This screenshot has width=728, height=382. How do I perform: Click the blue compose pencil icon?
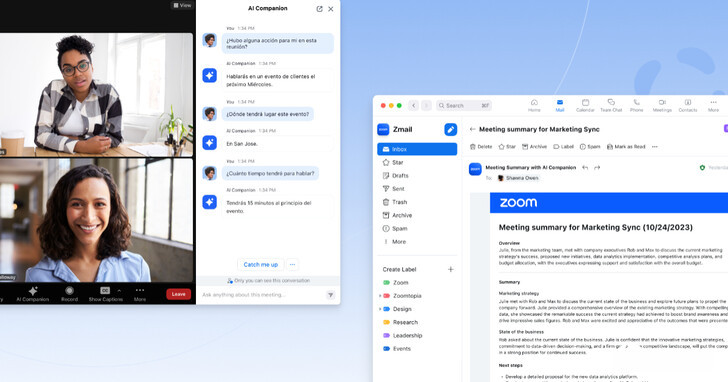click(x=450, y=129)
